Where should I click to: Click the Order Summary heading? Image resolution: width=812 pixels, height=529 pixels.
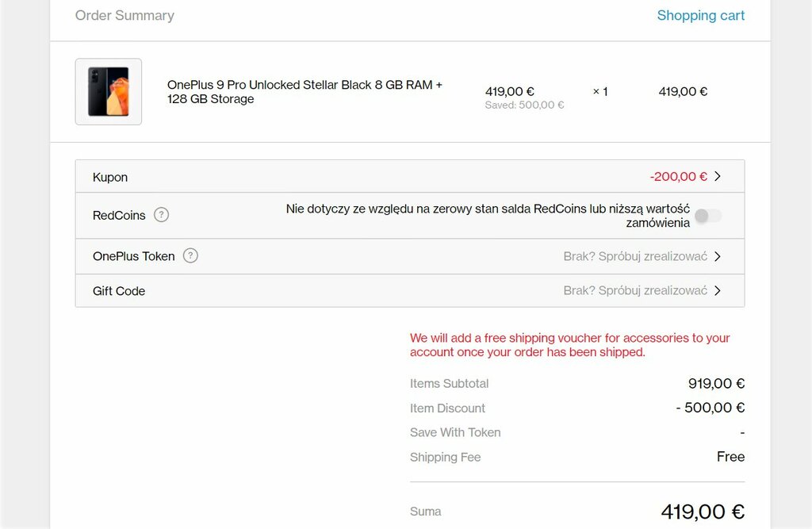pos(124,16)
